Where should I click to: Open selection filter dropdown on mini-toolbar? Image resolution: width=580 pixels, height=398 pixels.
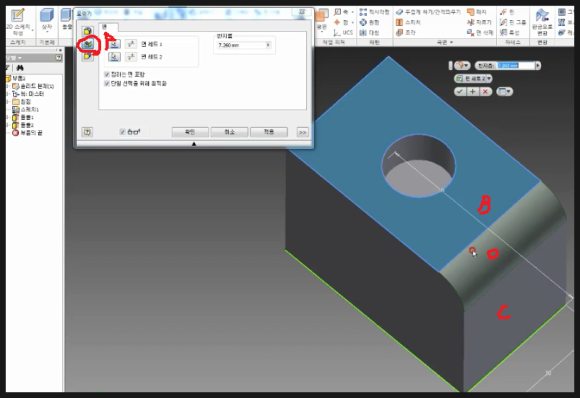pyautogui.click(x=462, y=65)
